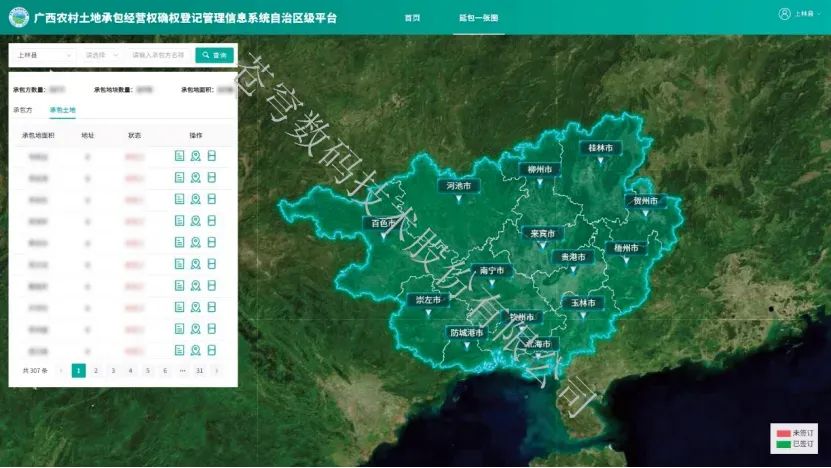Open details document icon in sixth table row
Viewport: 831px width, 468px height.
(x=180, y=264)
